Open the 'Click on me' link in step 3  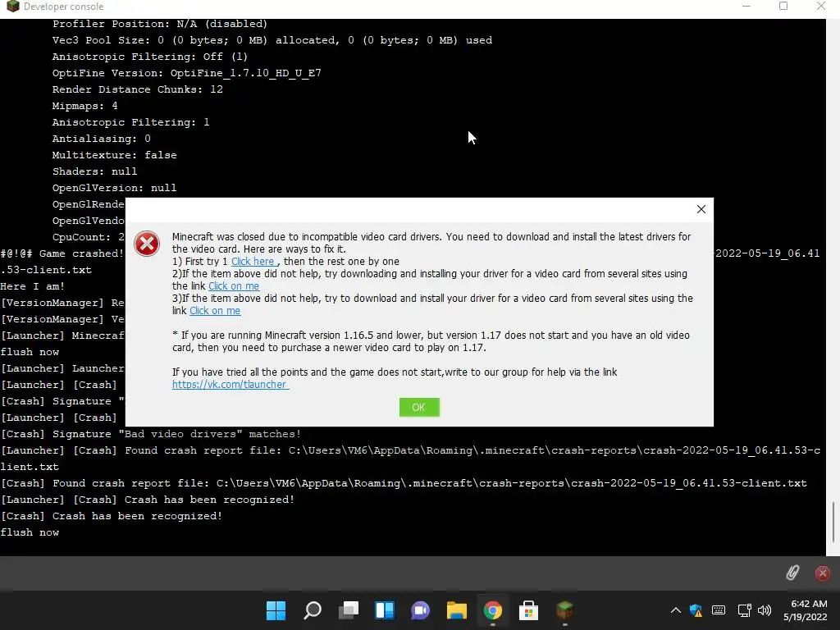[215, 311]
